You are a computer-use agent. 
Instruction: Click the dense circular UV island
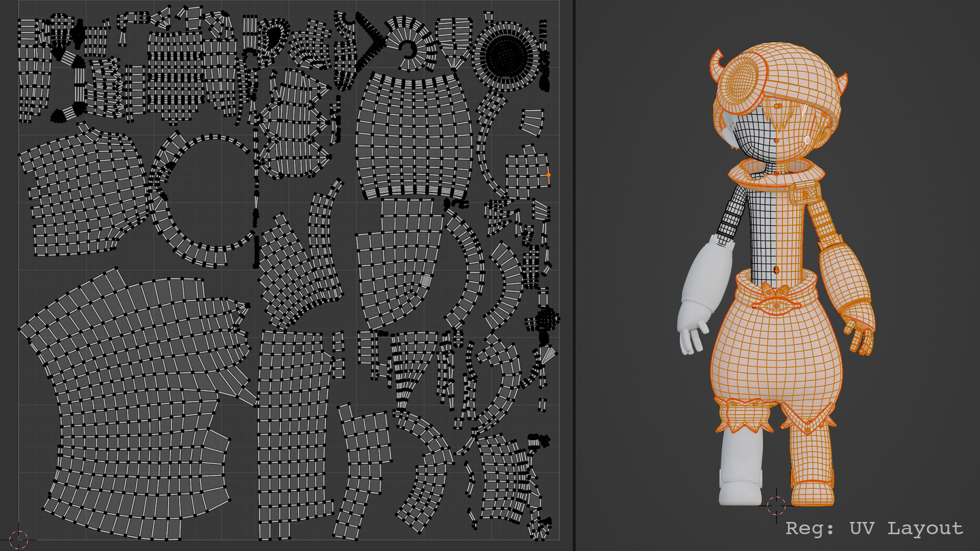[x=506, y=56]
